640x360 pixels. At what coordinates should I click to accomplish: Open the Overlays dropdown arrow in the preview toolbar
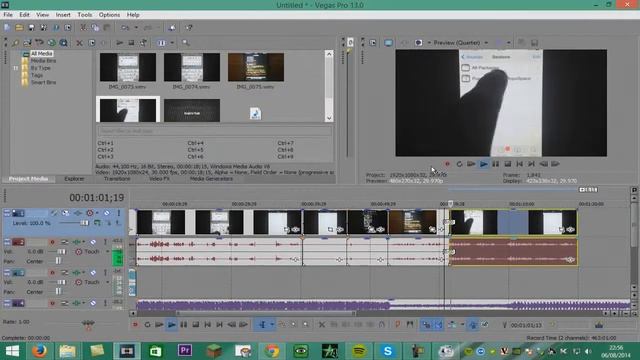tap(509, 42)
